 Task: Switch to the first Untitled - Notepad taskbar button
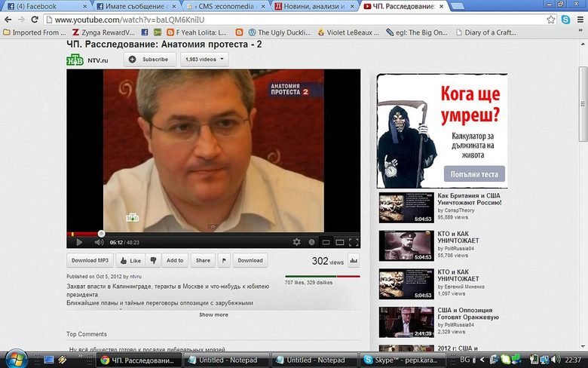227,360
